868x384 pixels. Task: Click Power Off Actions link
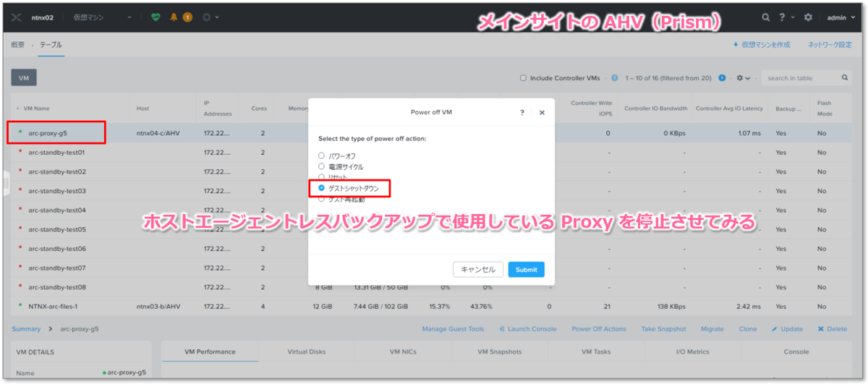pos(599,329)
